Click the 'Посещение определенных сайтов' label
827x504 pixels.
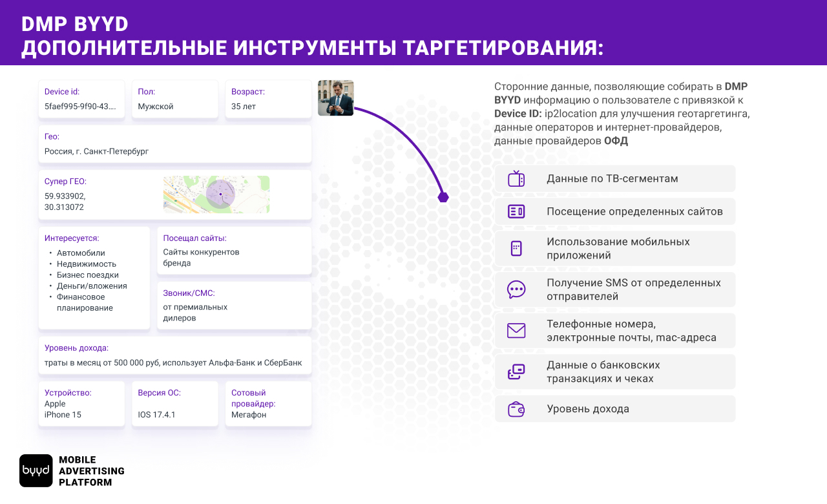[x=634, y=211]
